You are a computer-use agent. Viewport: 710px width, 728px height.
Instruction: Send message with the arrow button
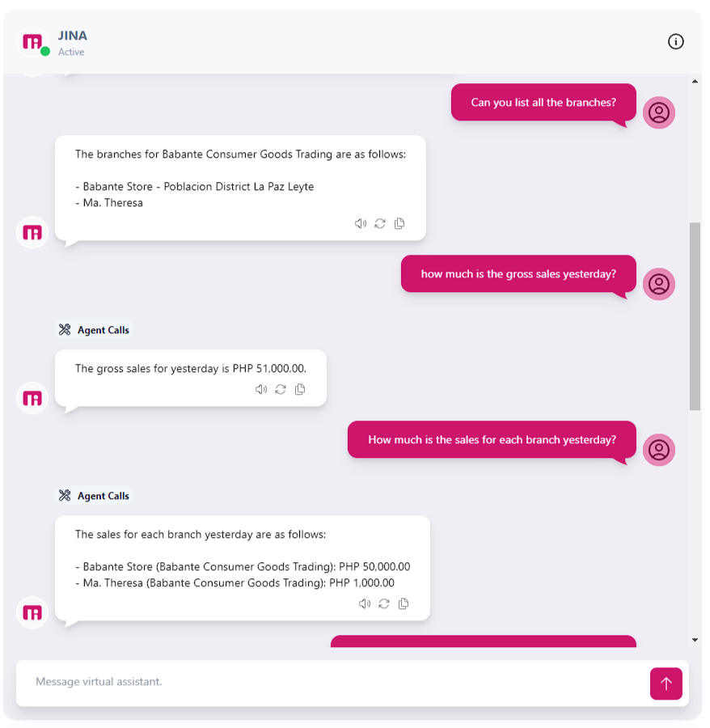tap(666, 684)
